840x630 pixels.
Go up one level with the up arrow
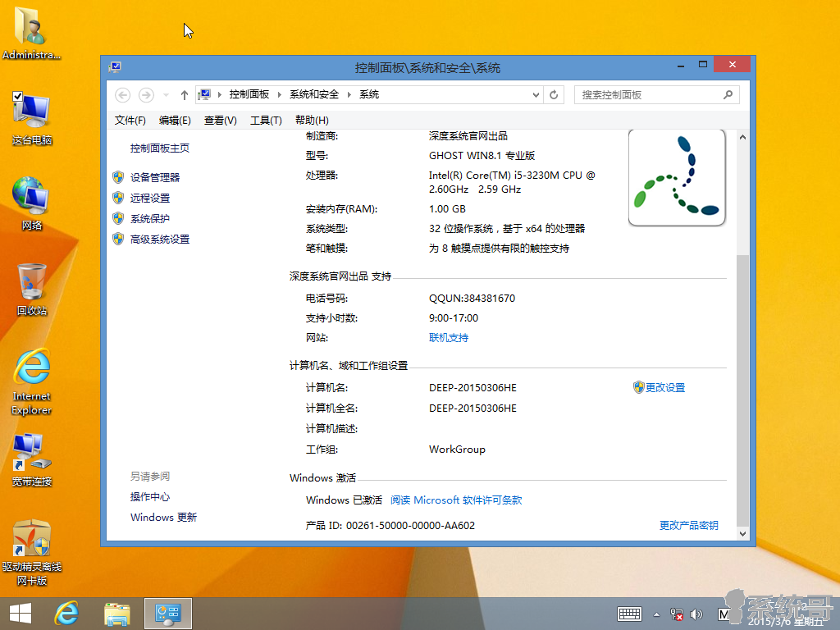[185, 95]
